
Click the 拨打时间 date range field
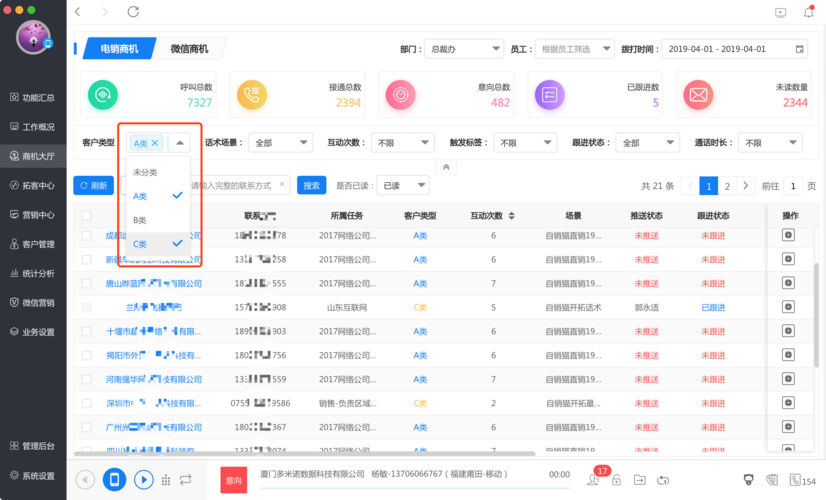(735, 49)
